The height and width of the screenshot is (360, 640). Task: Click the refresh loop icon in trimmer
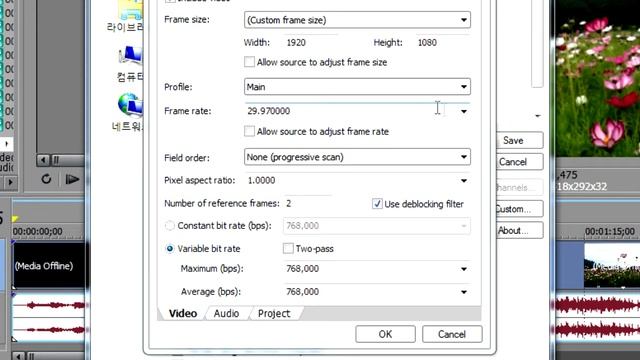pos(46,179)
